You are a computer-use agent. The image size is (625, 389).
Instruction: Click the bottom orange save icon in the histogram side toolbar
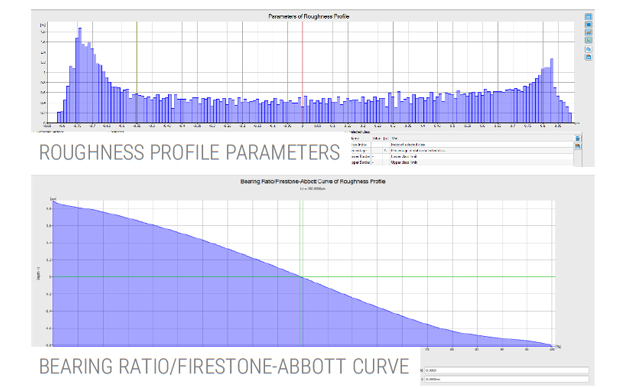[588, 57]
